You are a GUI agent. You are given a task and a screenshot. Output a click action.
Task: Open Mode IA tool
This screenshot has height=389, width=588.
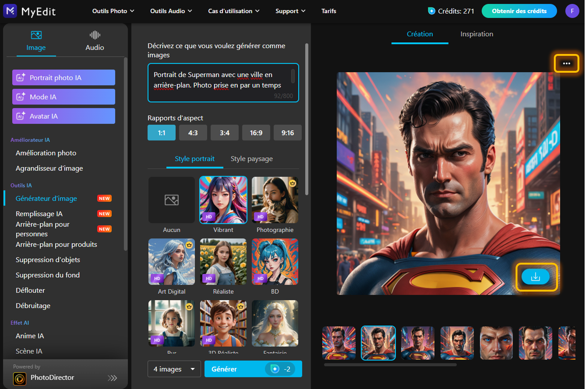[x=63, y=97]
